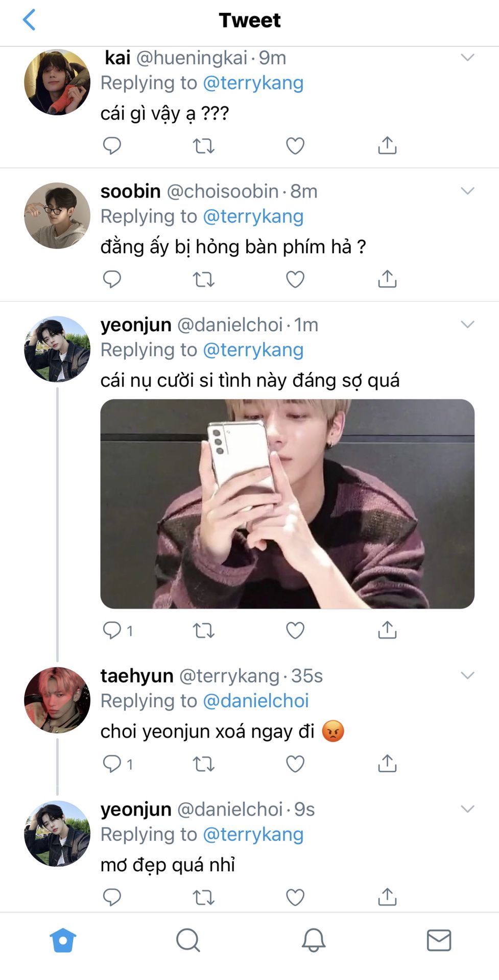Reply to kai's tweet with comment icon

coord(112,146)
